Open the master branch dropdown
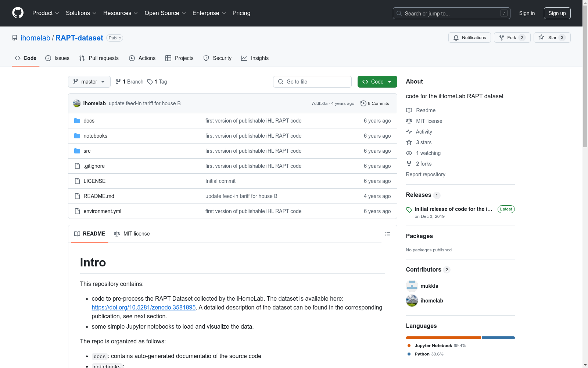588x368 pixels. point(89,82)
